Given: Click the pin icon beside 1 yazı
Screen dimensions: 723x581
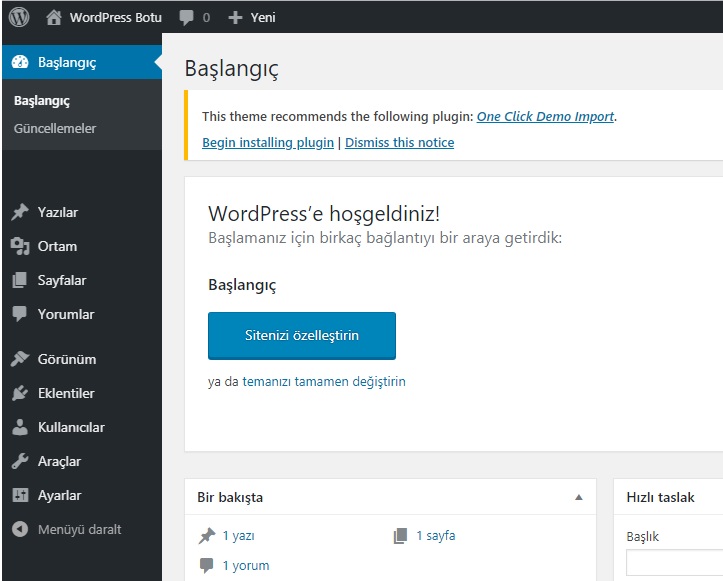Looking at the screenshot, I should tap(207, 536).
